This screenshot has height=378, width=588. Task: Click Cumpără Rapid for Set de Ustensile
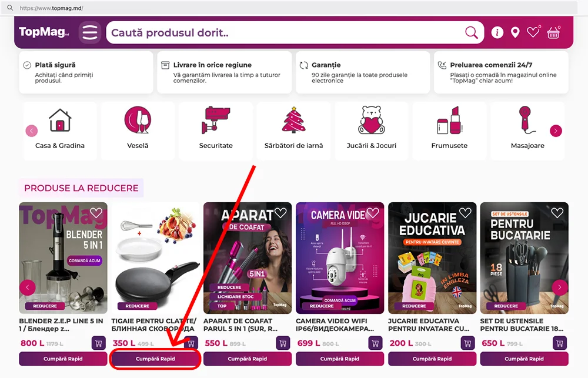(524, 359)
